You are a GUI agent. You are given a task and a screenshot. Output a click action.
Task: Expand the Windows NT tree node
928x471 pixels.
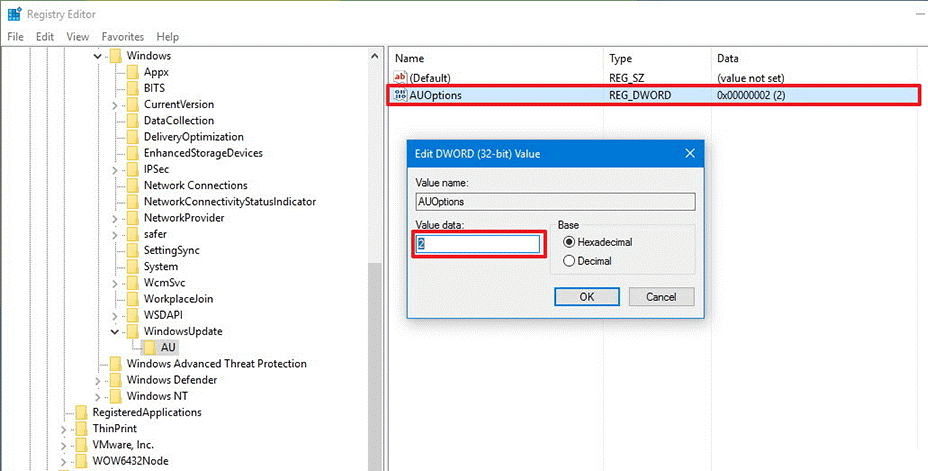click(x=98, y=396)
